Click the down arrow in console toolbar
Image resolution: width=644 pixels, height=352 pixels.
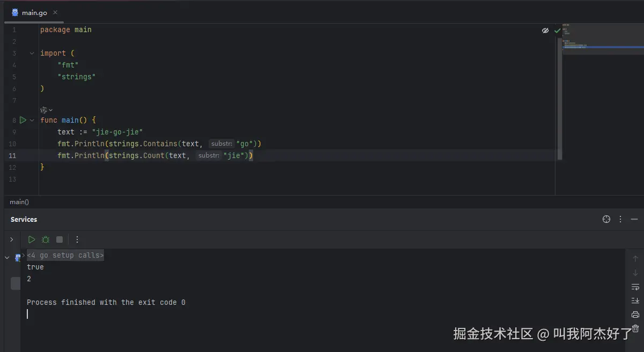click(x=635, y=273)
